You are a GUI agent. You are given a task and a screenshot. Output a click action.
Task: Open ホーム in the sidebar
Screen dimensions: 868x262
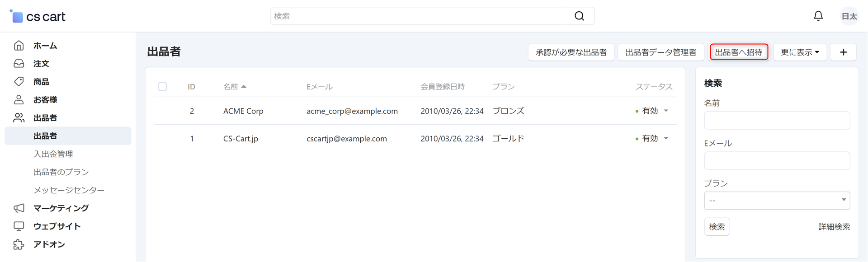[45, 46]
